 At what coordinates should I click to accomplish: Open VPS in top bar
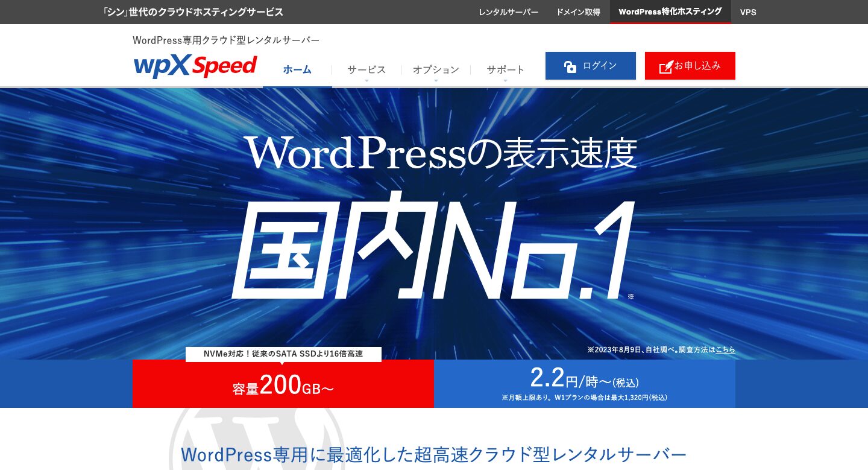pyautogui.click(x=748, y=12)
